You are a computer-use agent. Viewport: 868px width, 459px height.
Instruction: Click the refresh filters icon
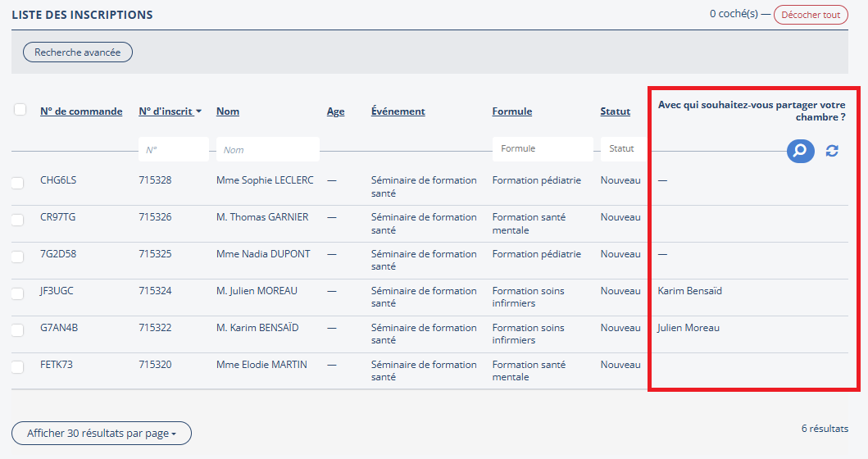[x=832, y=151]
